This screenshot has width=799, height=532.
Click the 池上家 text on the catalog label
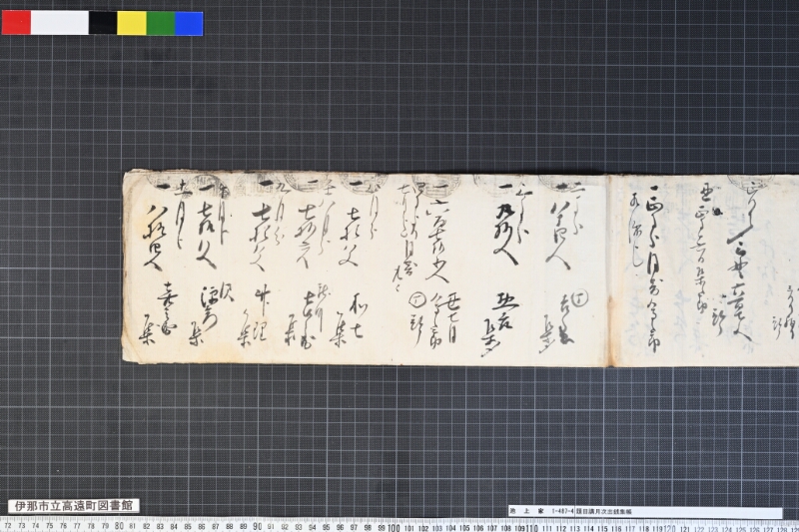(x=526, y=511)
